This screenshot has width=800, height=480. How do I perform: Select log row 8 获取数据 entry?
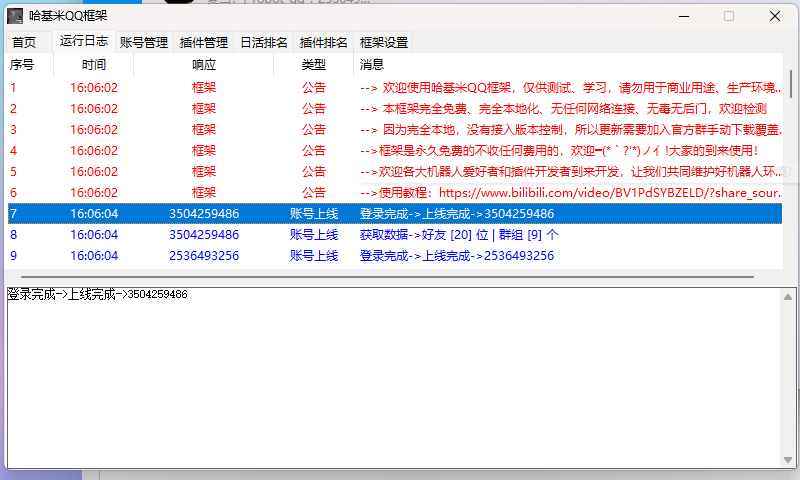click(400, 234)
